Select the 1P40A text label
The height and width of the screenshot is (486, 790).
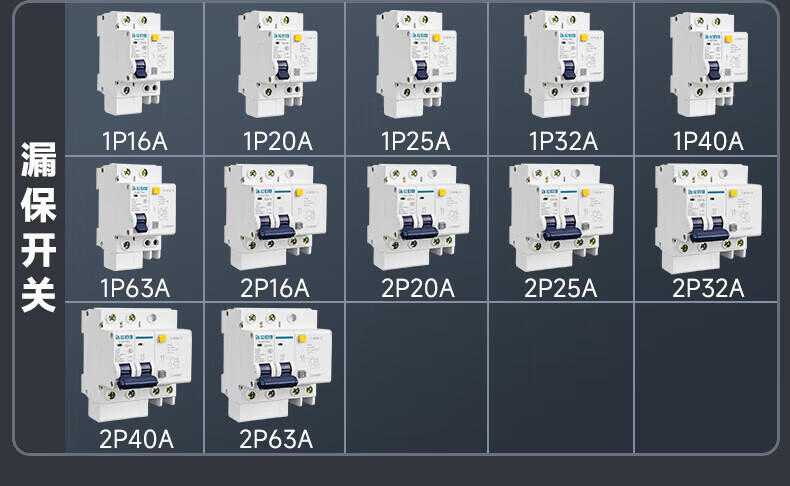coord(708,141)
